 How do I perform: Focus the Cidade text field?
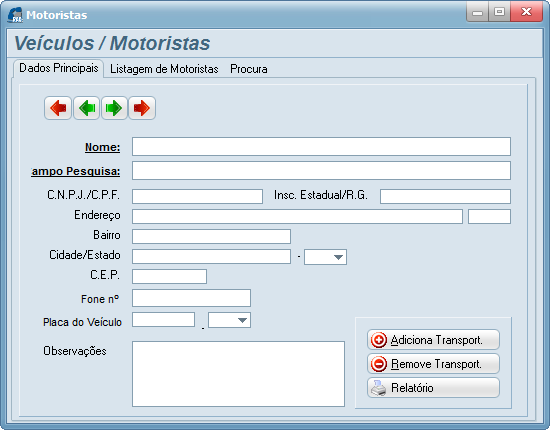(212, 256)
